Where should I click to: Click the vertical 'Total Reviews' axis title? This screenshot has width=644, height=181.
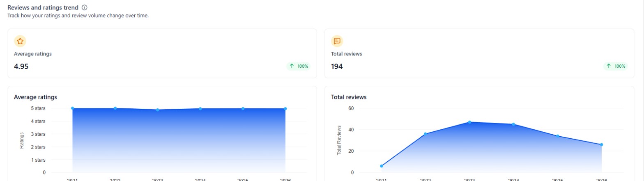[x=339, y=140]
